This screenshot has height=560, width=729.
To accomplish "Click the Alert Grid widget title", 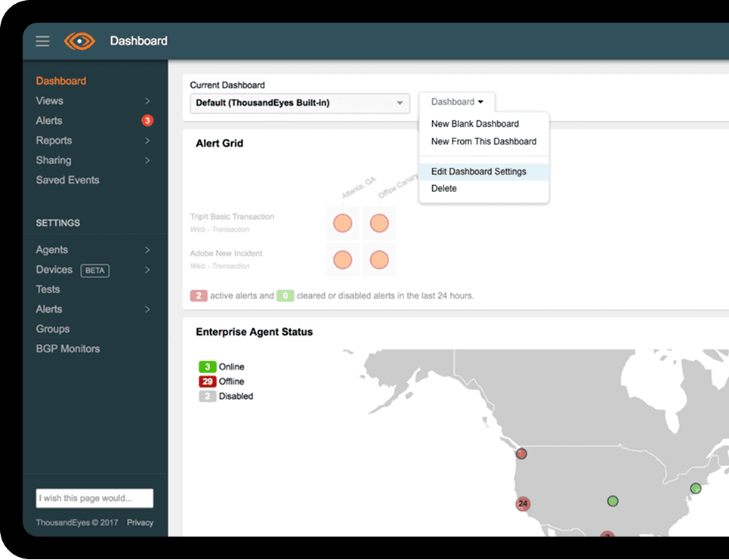I will 219,144.
